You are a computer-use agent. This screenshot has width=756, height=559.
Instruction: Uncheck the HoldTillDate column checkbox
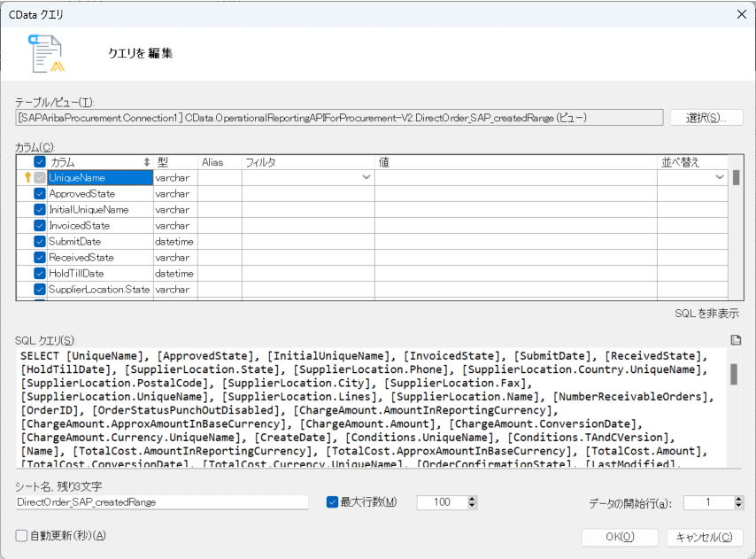click(40, 274)
